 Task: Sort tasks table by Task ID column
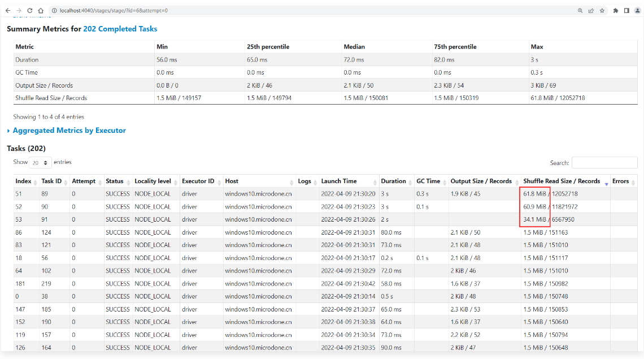pos(54,181)
